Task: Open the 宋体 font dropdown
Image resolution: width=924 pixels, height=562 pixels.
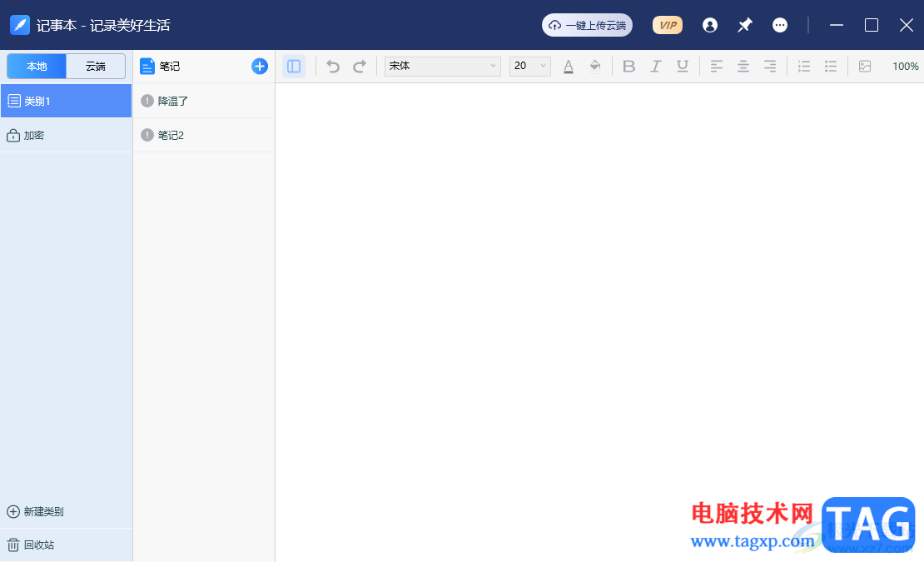Action: click(443, 66)
